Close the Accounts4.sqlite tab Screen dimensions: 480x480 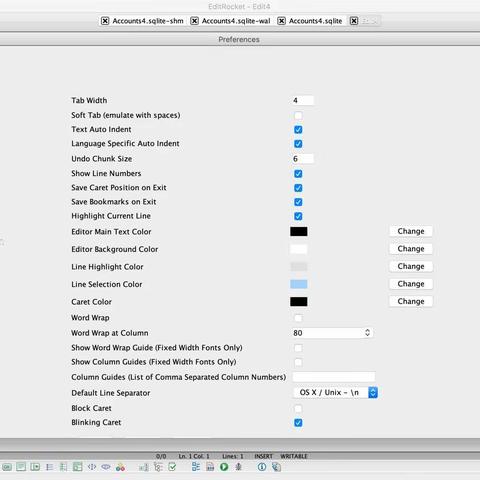coord(281,21)
